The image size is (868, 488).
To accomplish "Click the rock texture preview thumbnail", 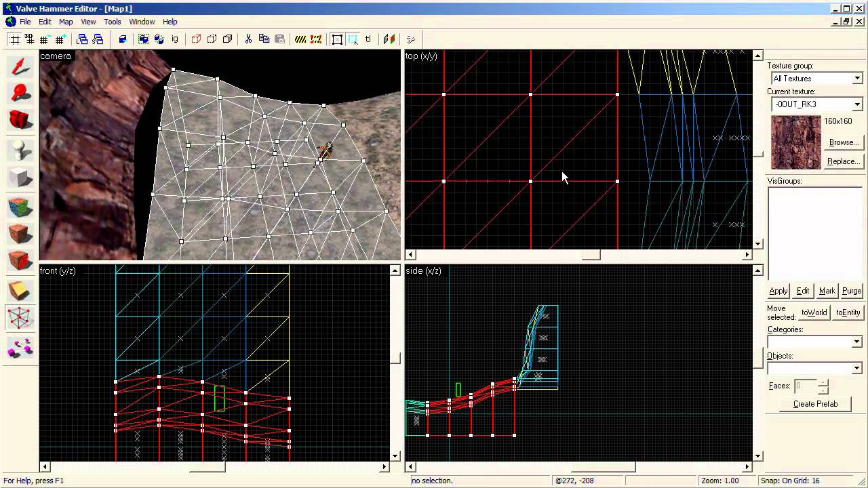I will [x=796, y=142].
